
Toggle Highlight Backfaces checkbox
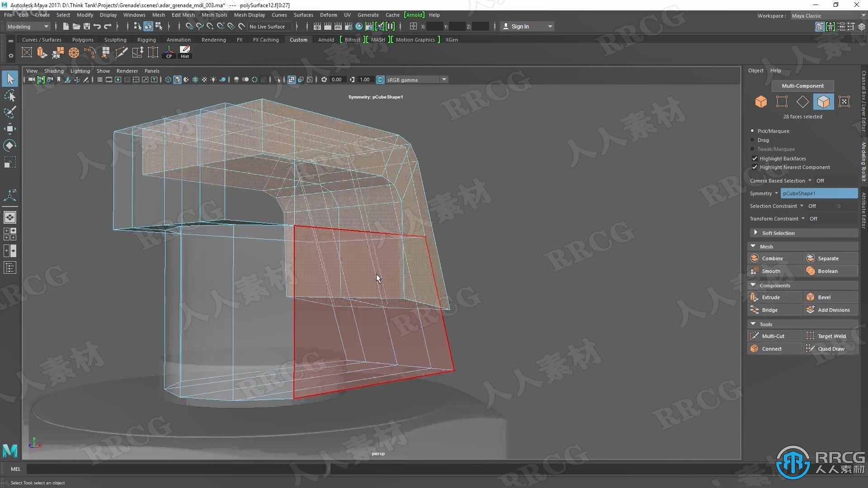tap(754, 158)
